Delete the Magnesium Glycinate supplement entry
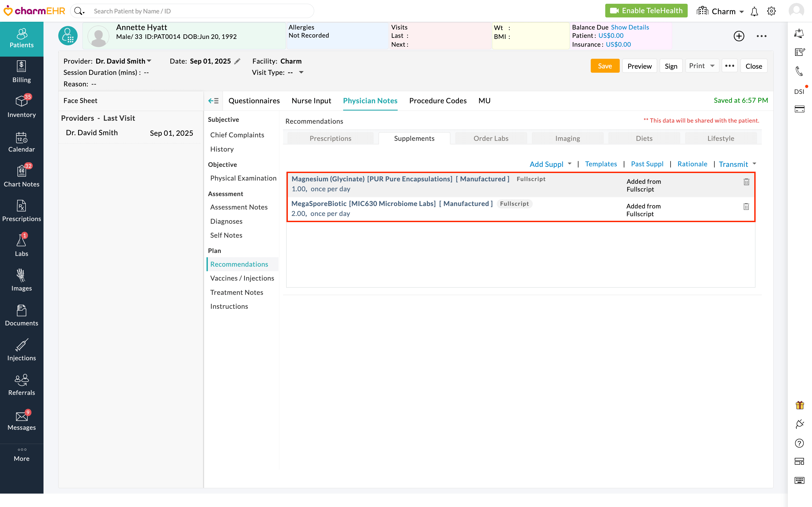The width and height of the screenshot is (812, 507). point(746,182)
